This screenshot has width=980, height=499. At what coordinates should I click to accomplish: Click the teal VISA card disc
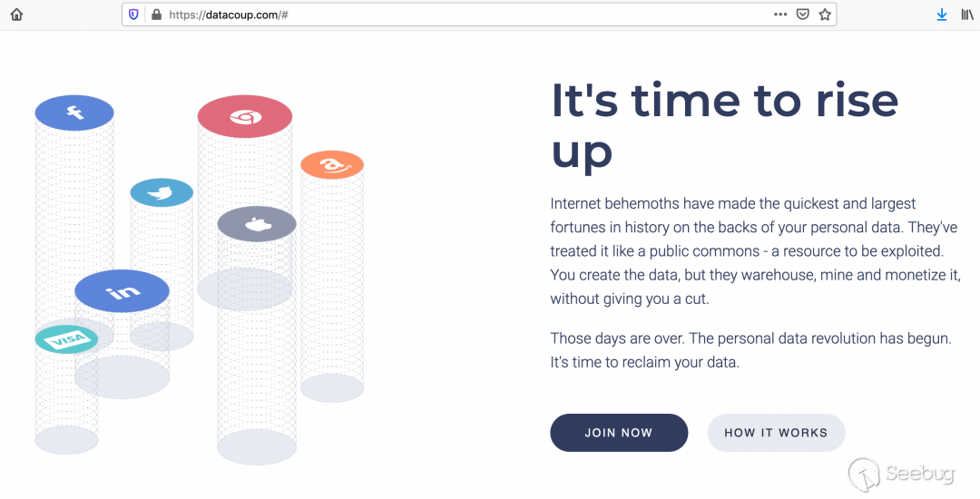pos(66,339)
